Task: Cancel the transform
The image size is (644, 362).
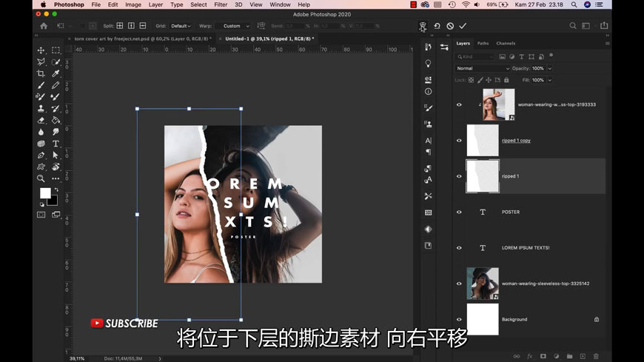Action: [x=450, y=26]
